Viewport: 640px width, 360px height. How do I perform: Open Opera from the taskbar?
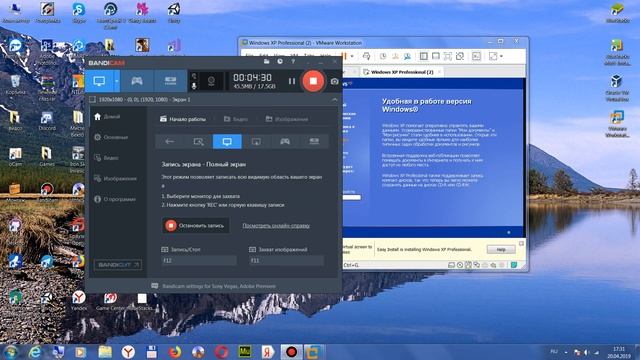point(222,351)
